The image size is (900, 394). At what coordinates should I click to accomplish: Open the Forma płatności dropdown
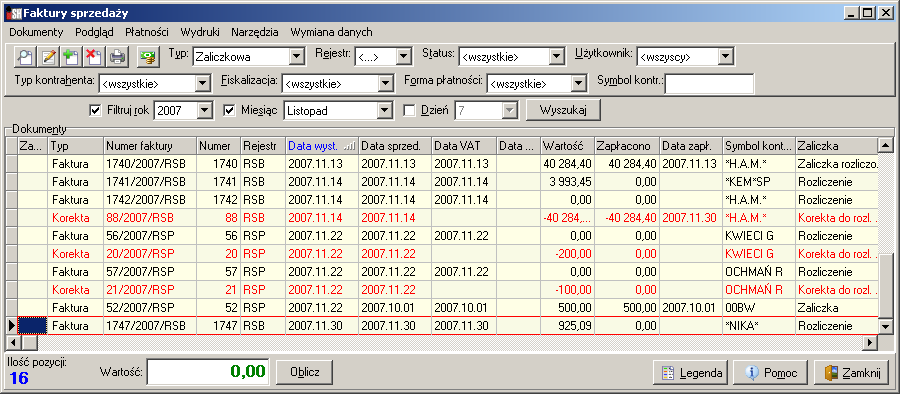pos(580,83)
